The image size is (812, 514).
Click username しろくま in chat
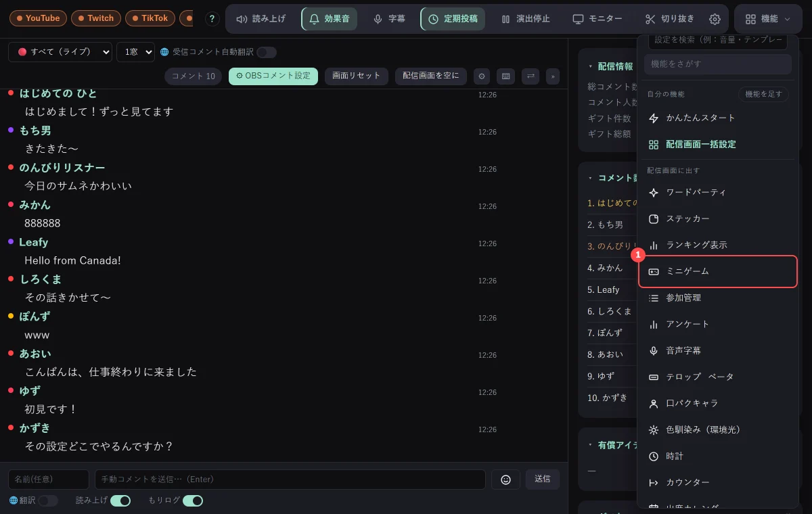point(41,279)
